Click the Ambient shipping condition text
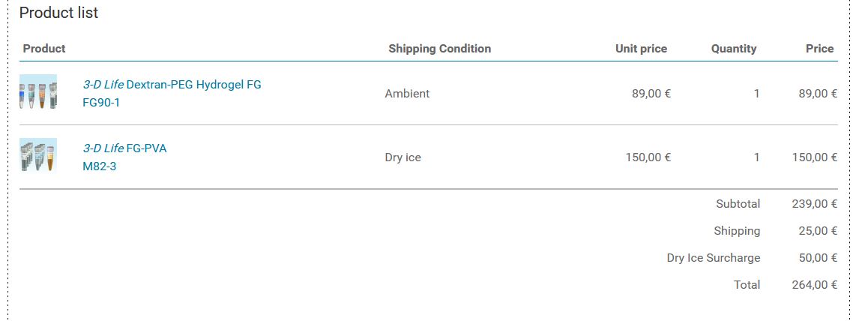868x321 pixels. (407, 94)
